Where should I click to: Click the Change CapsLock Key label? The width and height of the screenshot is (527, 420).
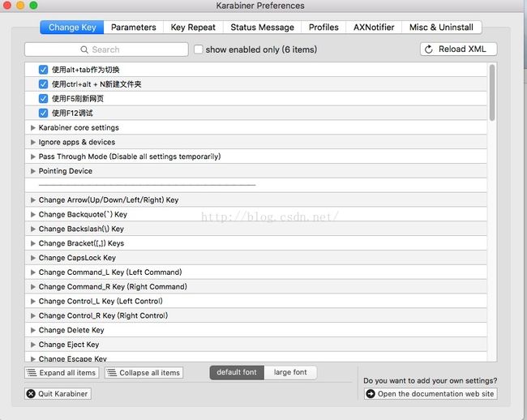point(77,258)
